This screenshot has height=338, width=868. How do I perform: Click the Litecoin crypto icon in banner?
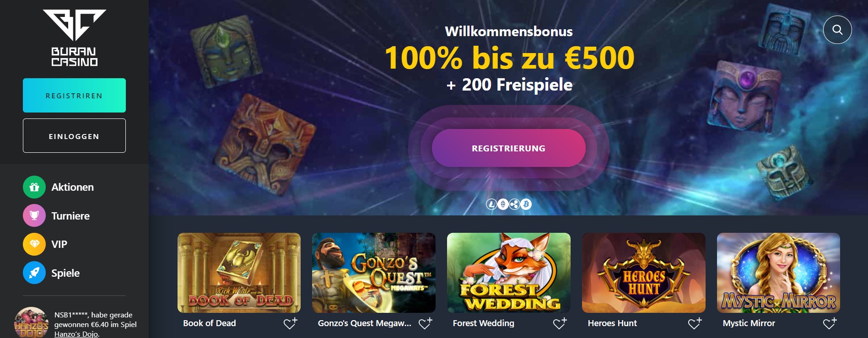point(491,204)
